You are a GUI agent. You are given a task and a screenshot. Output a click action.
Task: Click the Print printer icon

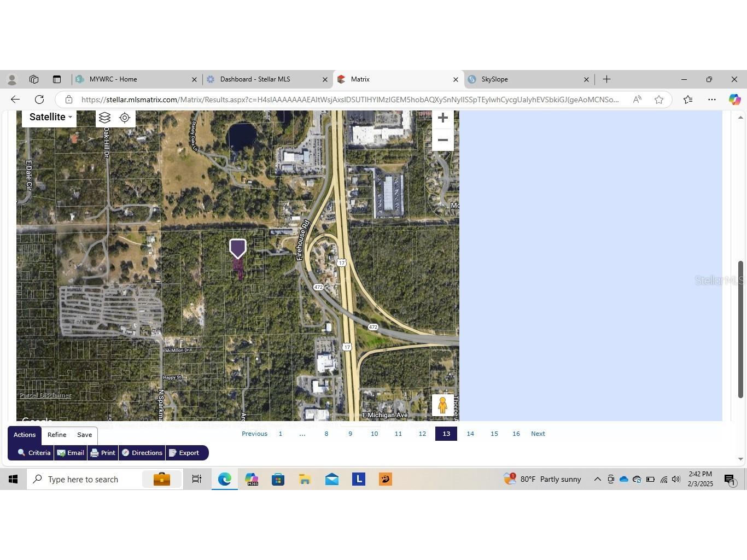click(x=95, y=453)
